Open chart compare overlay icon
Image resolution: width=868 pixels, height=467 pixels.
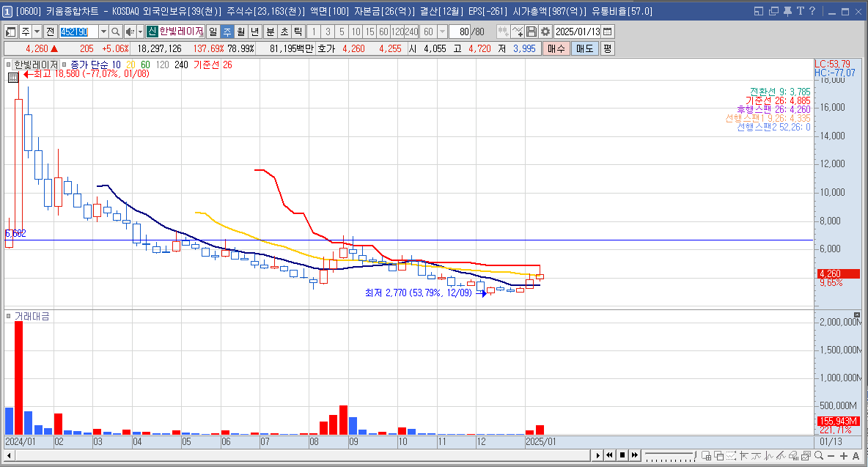click(x=503, y=32)
